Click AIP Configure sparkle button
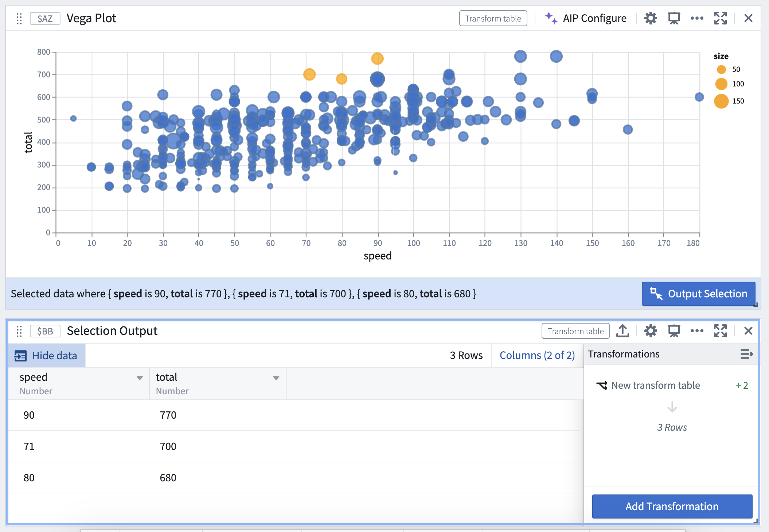769x532 pixels. point(586,18)
